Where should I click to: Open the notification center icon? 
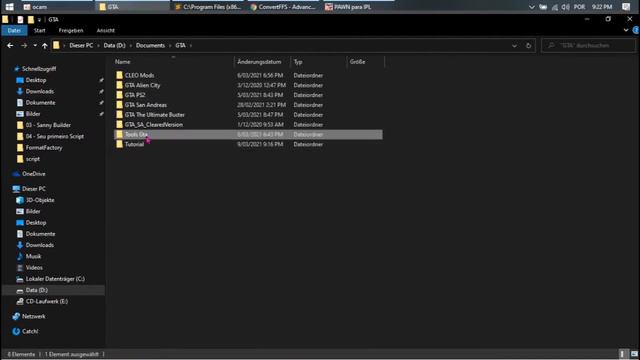coord(626,7)
